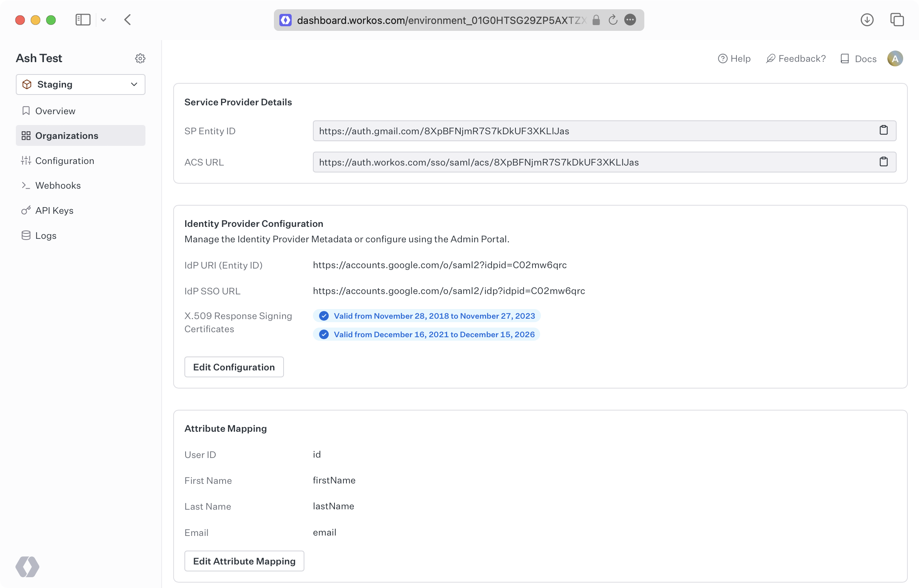Copy the SP Entity ID using clipboard icon

coord(884,130)
